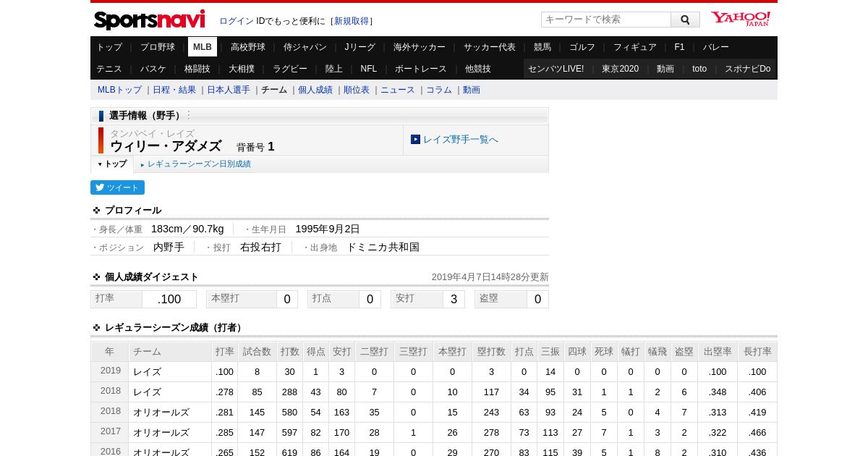Click 2019 レイズ row year cell
The height and width of the screenshot is (456, 868).
coord(110,371)
